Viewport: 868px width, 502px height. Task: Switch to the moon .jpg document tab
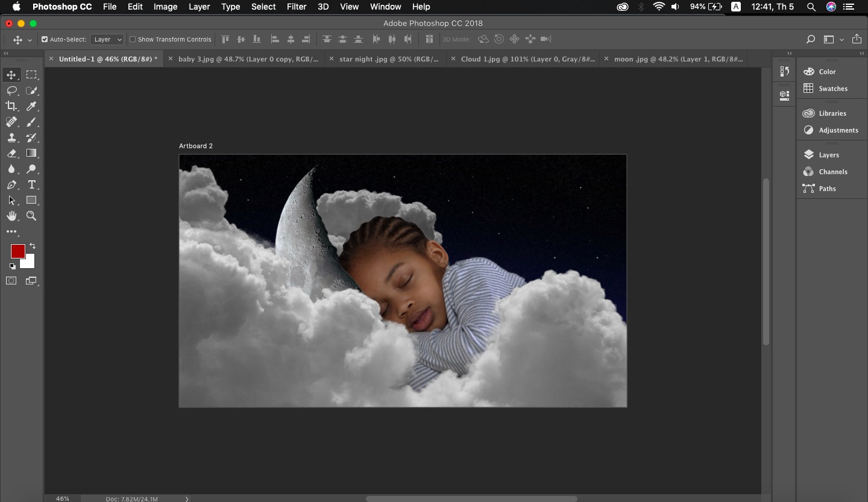(678, 59)
